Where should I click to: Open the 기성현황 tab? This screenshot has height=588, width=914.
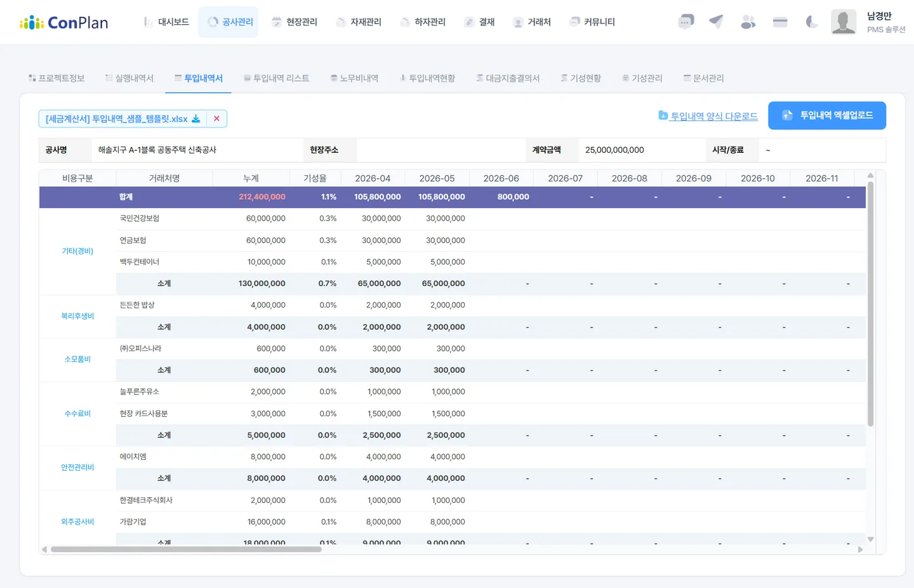click(x=581, y=78)
